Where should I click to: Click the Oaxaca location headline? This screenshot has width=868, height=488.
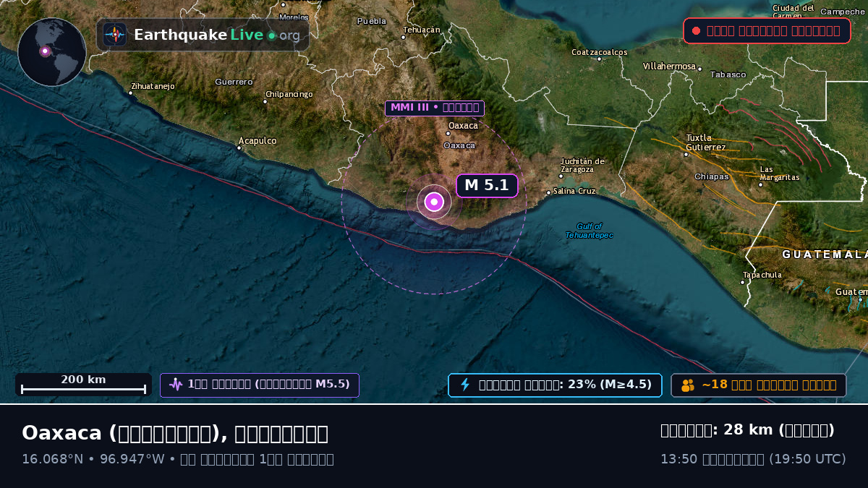click(175, 433)
